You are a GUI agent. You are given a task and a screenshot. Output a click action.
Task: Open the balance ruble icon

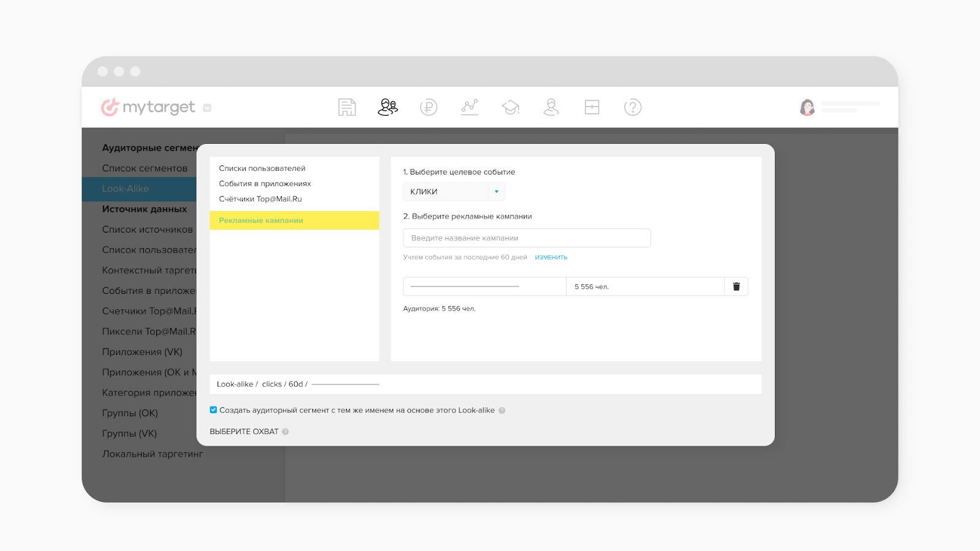429,107
